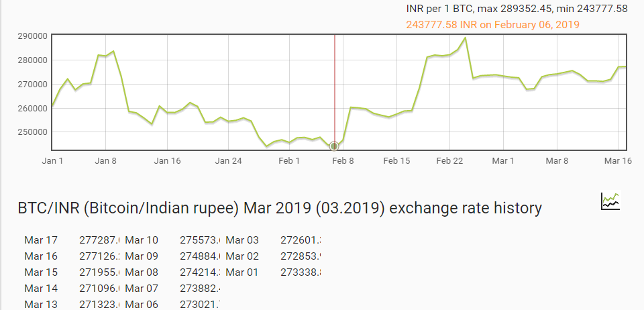Click the rate value 272601 for Mar 03
The height and width of the screenshot is (310, 644).
click(301, 240)
